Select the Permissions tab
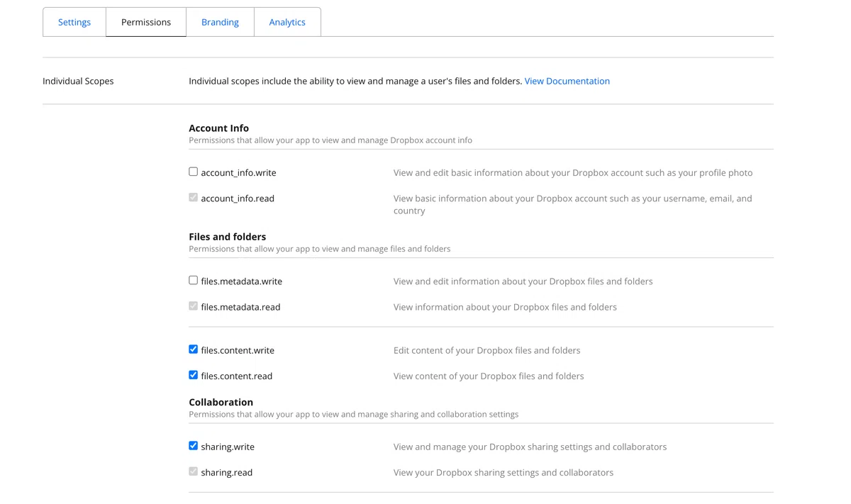 pos(146,22)
